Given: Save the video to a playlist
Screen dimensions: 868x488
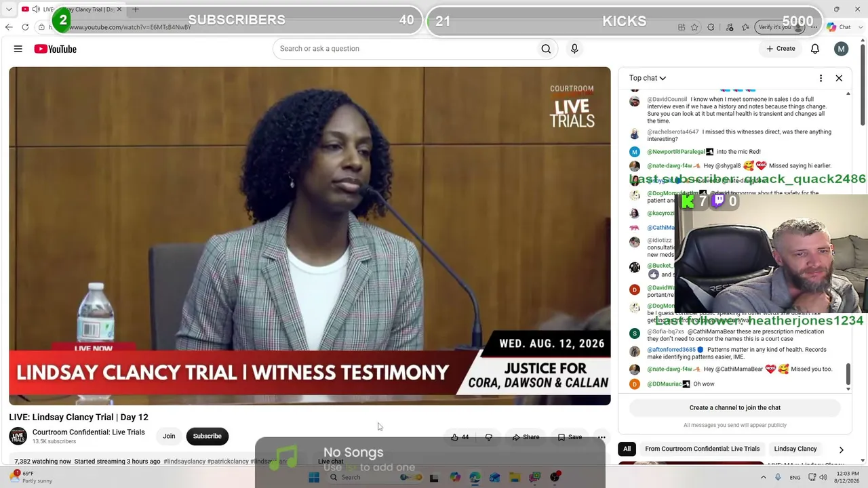Looking at the screenshot, I should [x=570, y=437].
